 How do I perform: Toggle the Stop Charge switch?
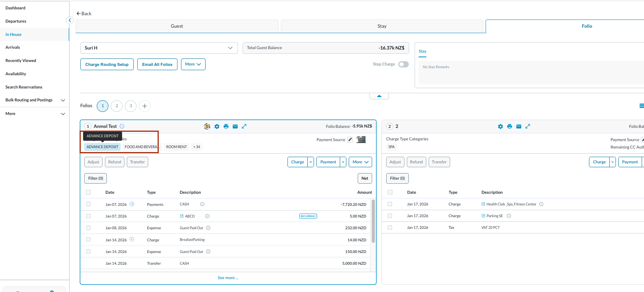(x=403, y=64)
